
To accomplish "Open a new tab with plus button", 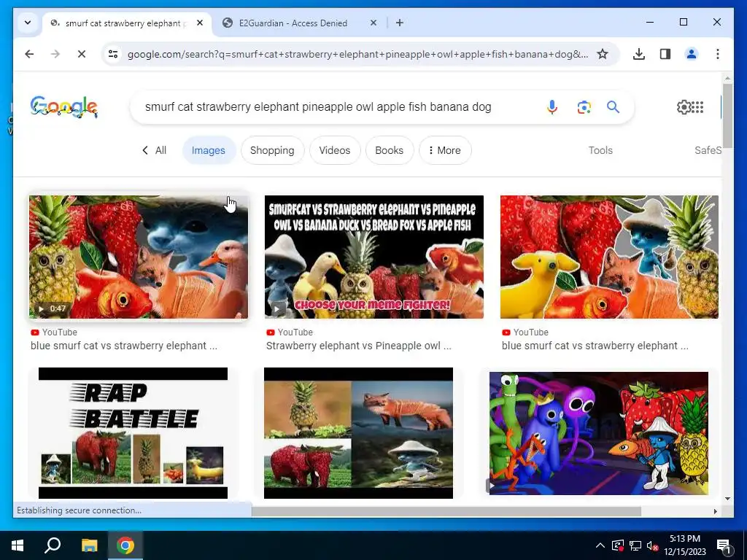I will (x=399, y=23).
